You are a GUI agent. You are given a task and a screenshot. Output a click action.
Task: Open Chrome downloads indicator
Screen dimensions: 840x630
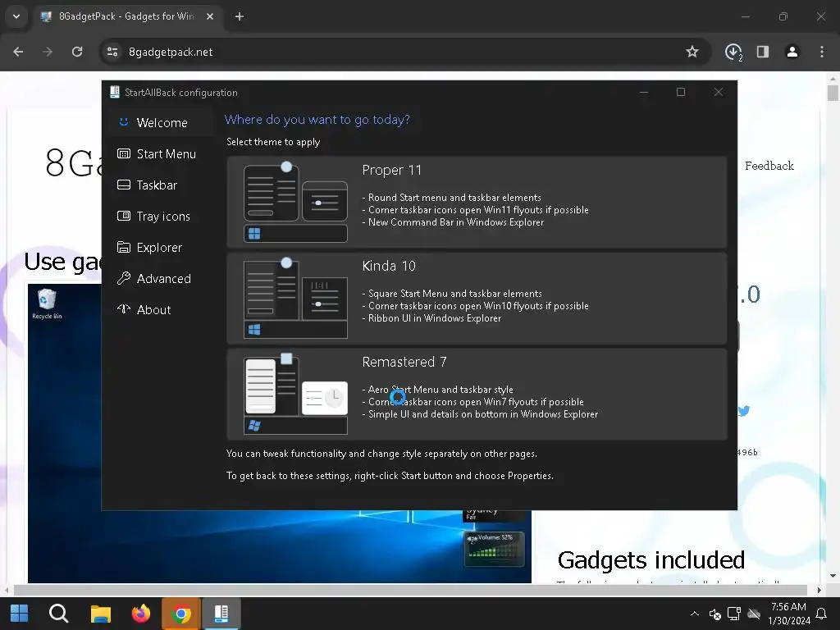click(733, 52)
